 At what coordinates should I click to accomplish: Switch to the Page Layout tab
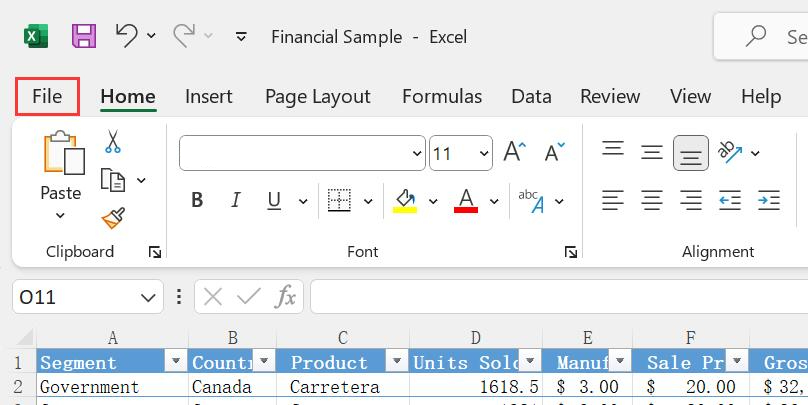(317, 96)
